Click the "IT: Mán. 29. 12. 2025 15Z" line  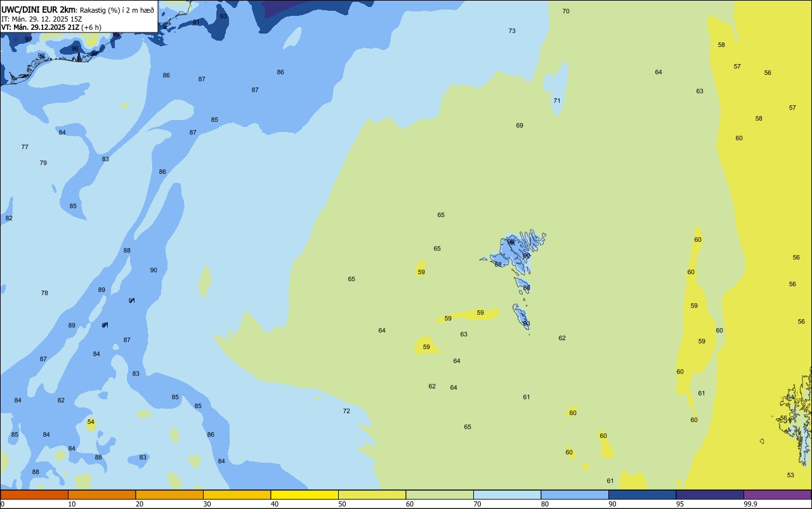43,18
